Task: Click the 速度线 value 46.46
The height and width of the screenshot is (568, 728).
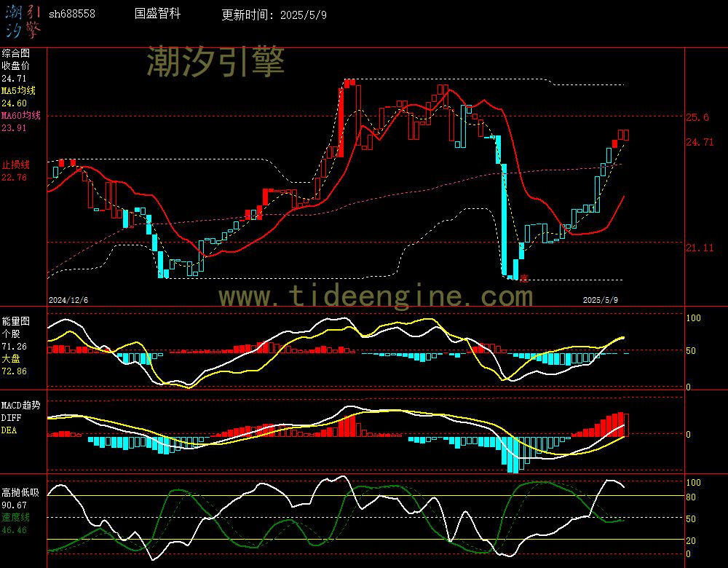Action: (x=14, y=529)
